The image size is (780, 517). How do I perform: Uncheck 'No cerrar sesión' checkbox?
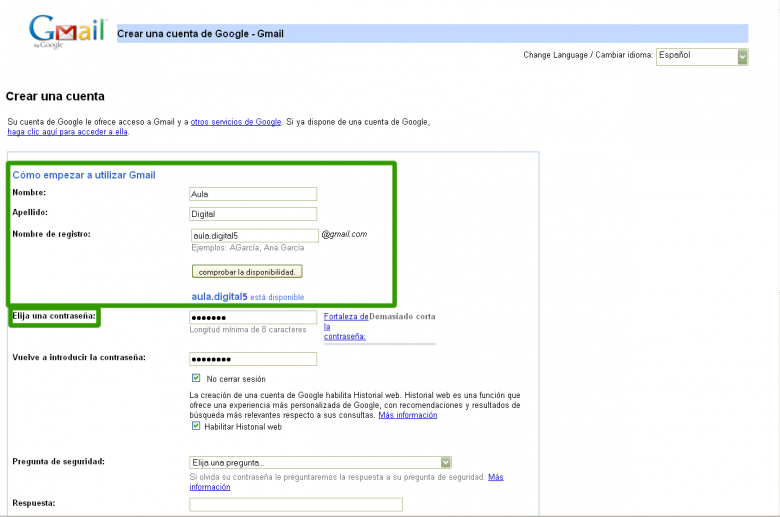click(196, 378)
